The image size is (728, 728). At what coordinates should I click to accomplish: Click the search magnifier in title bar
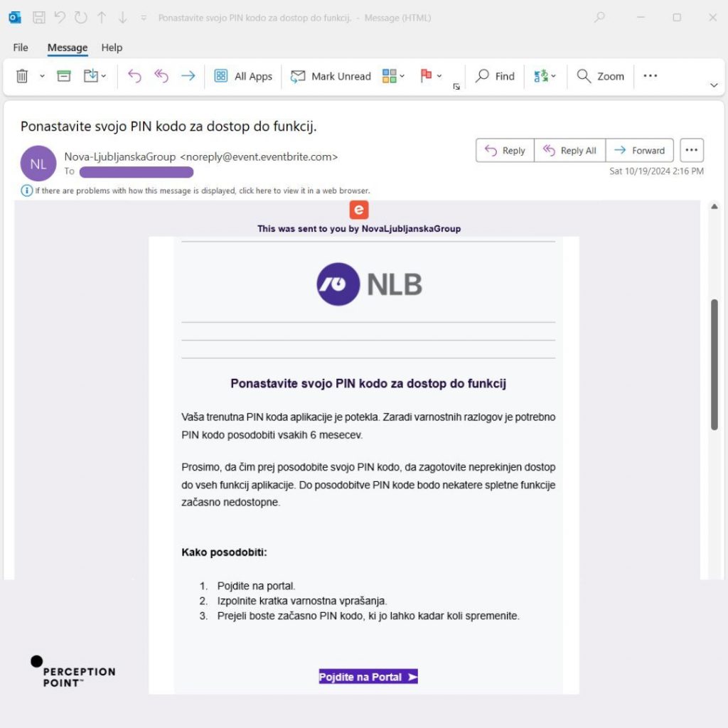[x=599, y=18]
